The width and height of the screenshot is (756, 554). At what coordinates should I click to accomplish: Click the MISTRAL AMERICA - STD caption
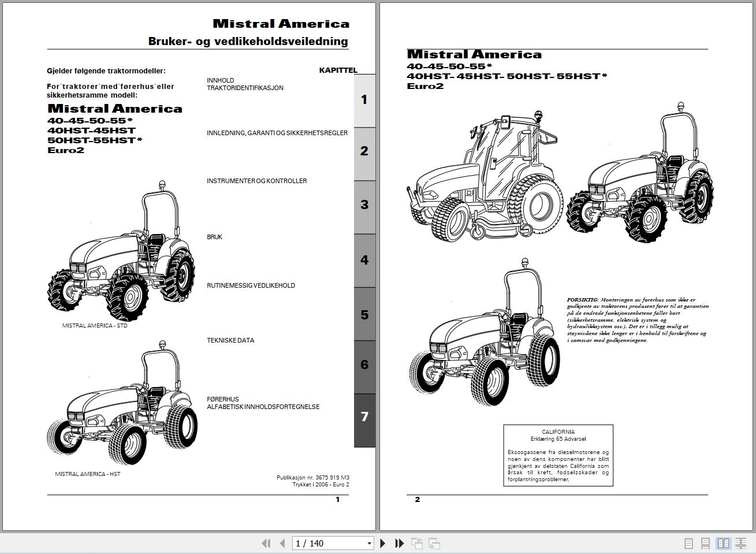[95, 326]
